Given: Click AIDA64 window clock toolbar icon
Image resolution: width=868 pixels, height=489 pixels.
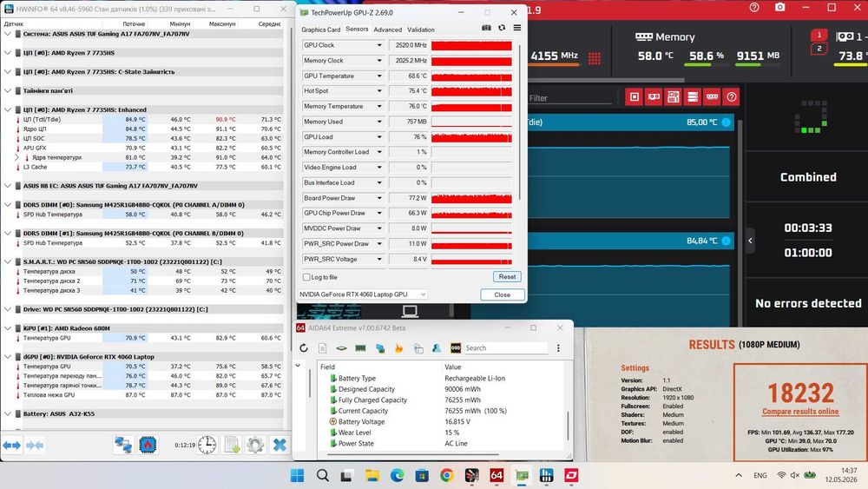Looking at the screenshot, I should click(x=418, y=347).
